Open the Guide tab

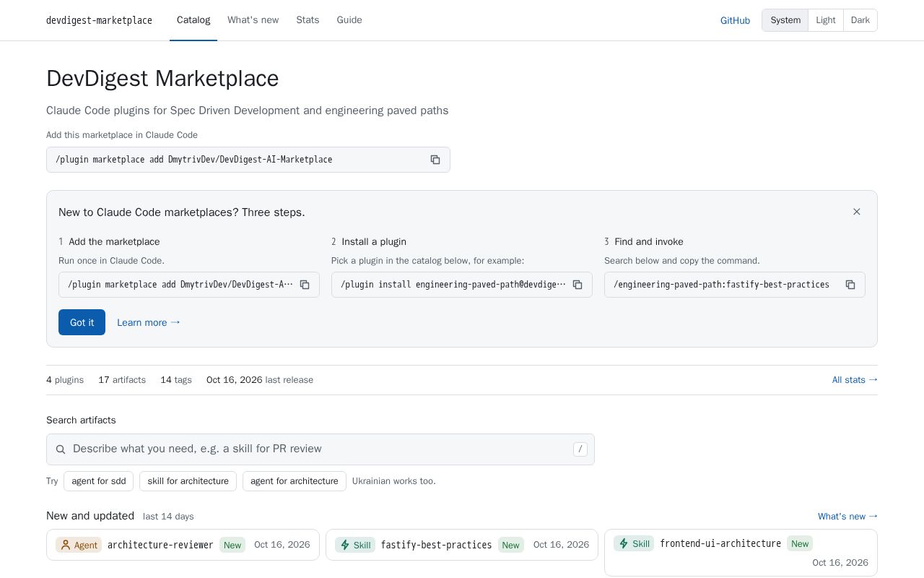349,20
